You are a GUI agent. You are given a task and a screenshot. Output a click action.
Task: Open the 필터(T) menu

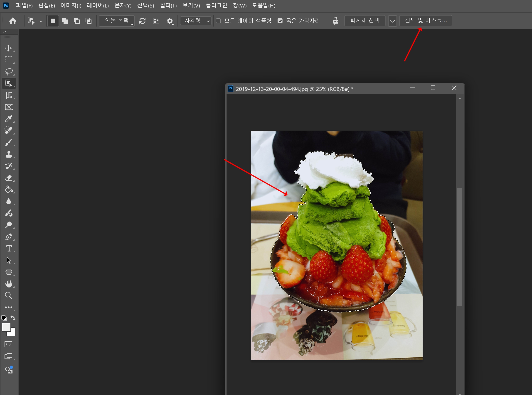(x=168, y=5)
